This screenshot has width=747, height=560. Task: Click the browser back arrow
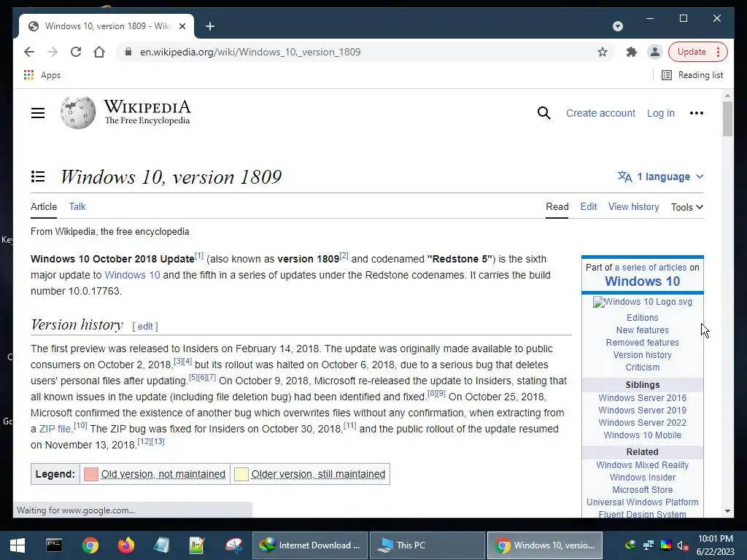coord(29,52)
